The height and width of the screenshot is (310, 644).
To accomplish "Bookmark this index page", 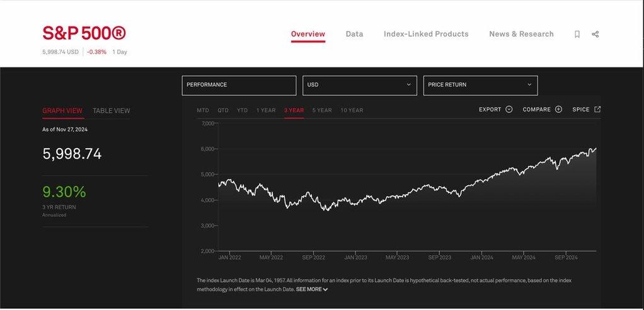I will (x=577, y=34).
